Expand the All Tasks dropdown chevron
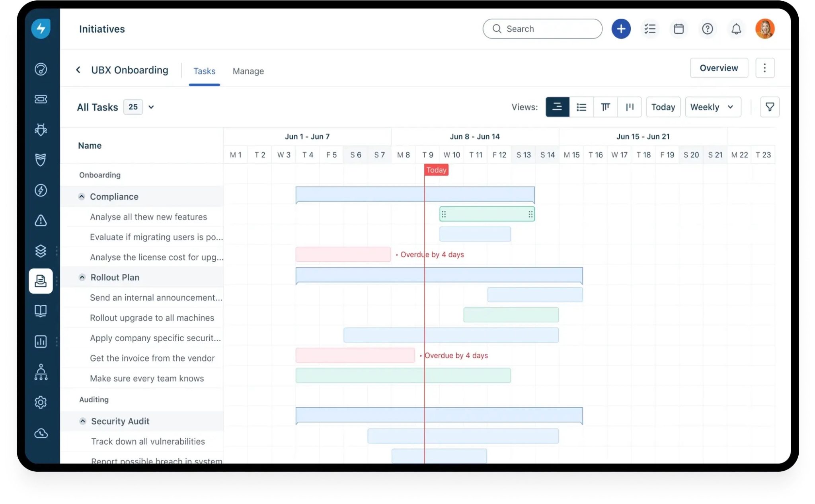The height and width of the screenshot is (504, 815). [x=151, y=107]
